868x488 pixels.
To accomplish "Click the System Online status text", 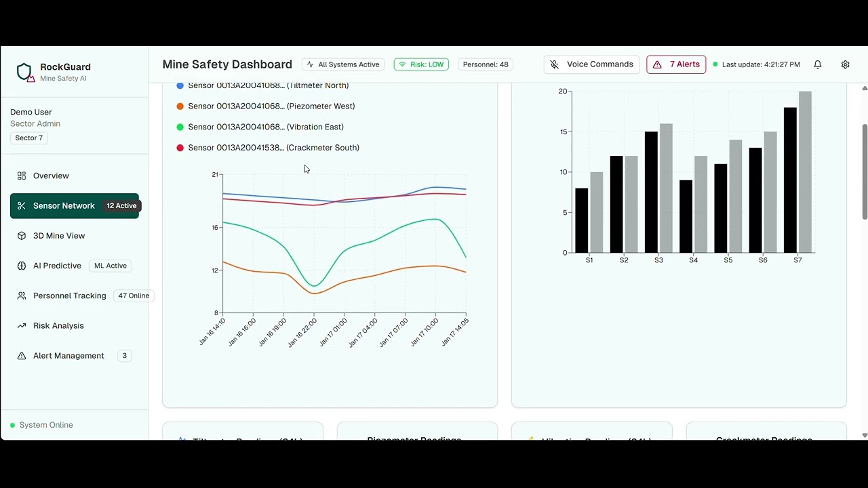I will (x=46, y=425).
